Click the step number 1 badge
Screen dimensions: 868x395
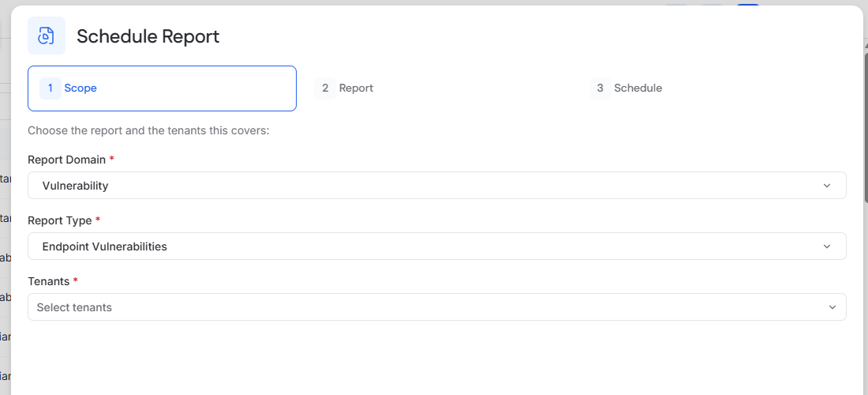[x=51, y=88]
